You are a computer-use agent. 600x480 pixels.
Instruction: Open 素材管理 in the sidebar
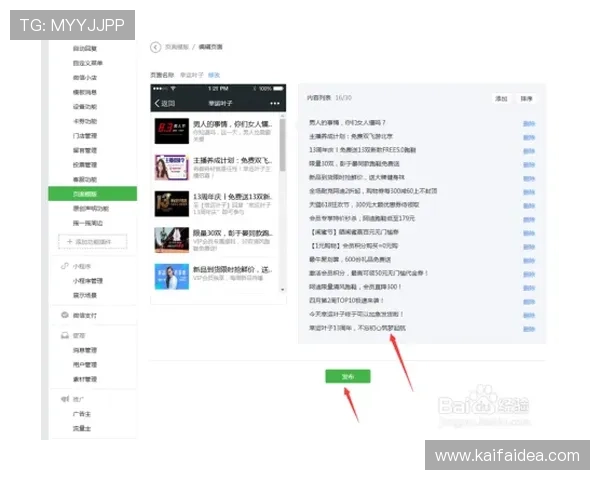coord(85,379)
